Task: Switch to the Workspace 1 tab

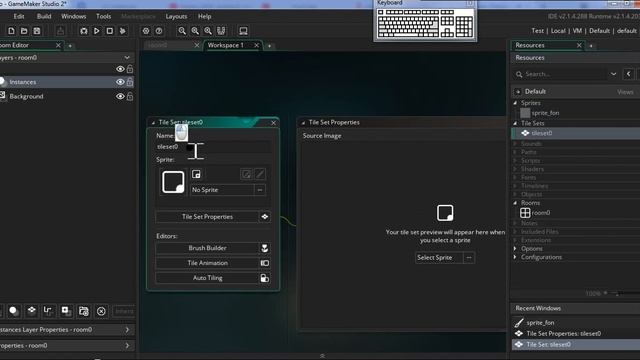Action: [x=226, y=45]
